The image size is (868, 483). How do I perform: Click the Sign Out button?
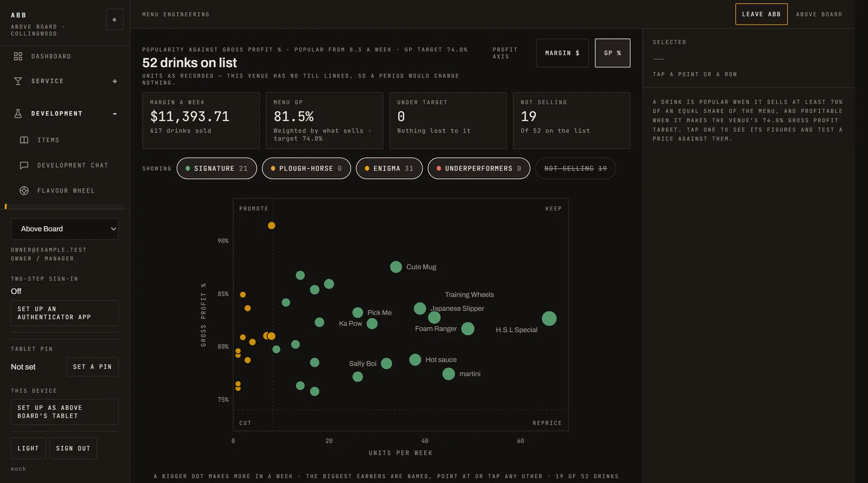click(73, 448)
